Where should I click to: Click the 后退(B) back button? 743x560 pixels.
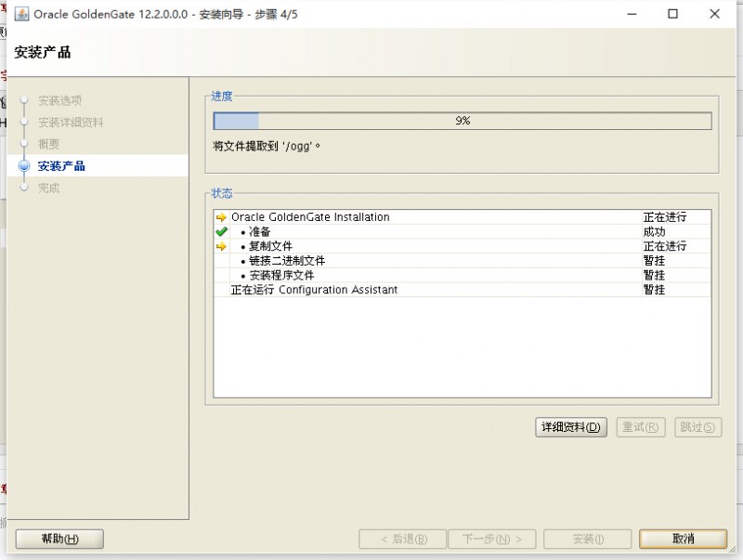(x=399, y=539)
